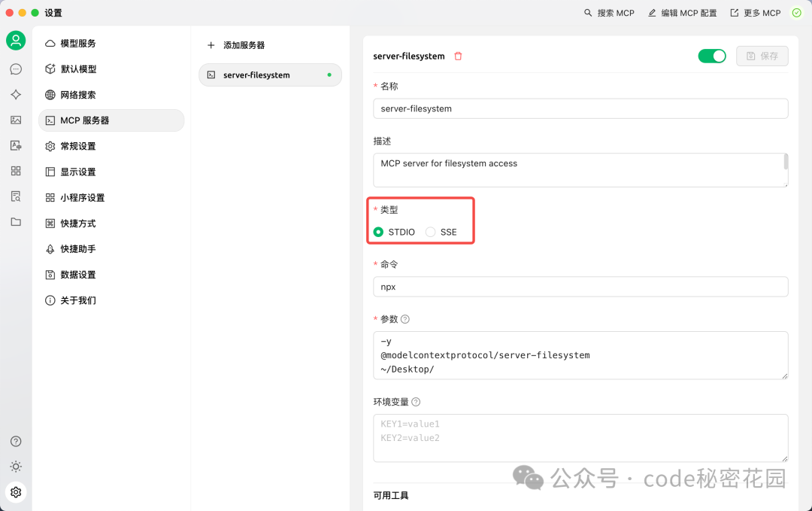
Task: Select the STDIO type radio button
Action: 378,232
